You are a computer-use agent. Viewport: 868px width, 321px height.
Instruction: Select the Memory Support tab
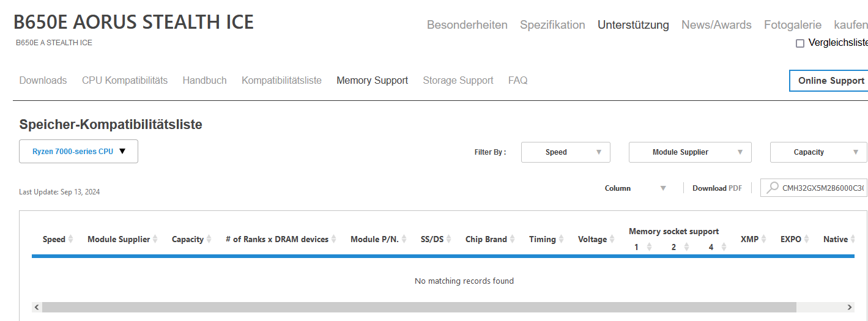[372, 81]
